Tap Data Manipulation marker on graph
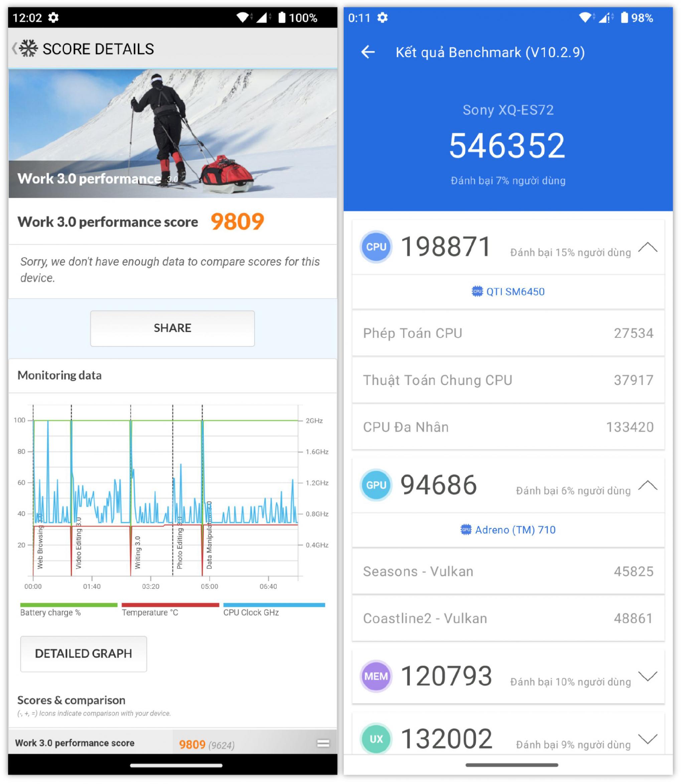The image size is (681, 784). pyautogui.click(x=209, y=535)
